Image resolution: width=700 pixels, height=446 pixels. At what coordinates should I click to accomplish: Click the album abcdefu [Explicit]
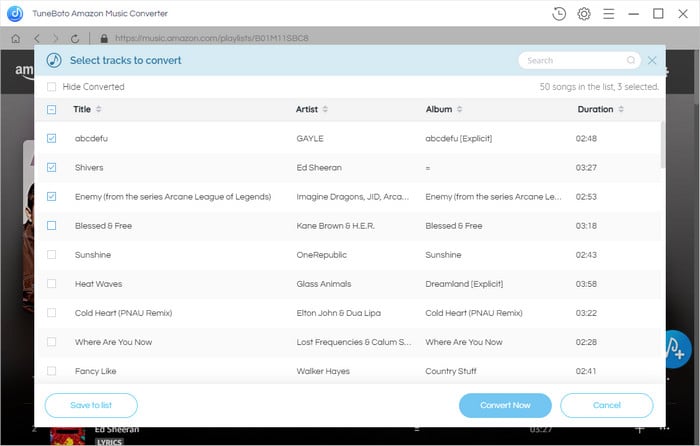458,138
